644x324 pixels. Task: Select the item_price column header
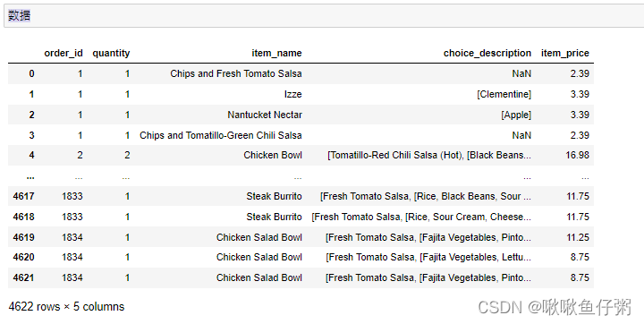[564, 53]
